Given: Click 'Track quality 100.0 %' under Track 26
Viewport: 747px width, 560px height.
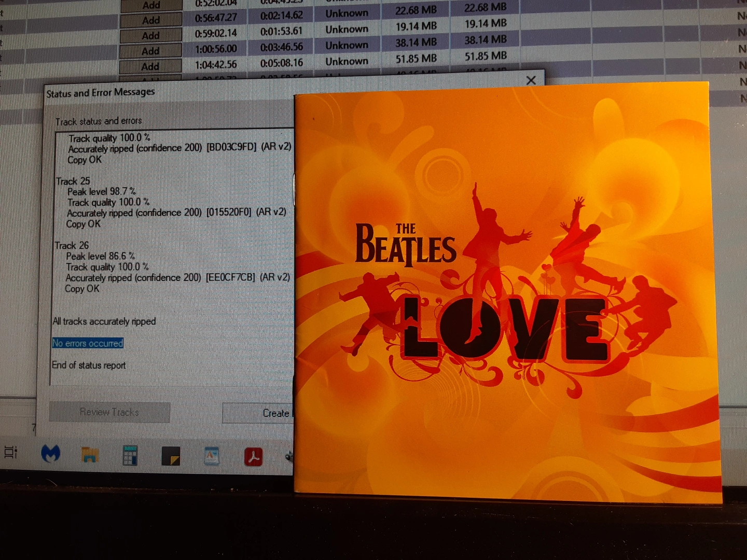Looking at the screenshot, I should tap(107, 267).
